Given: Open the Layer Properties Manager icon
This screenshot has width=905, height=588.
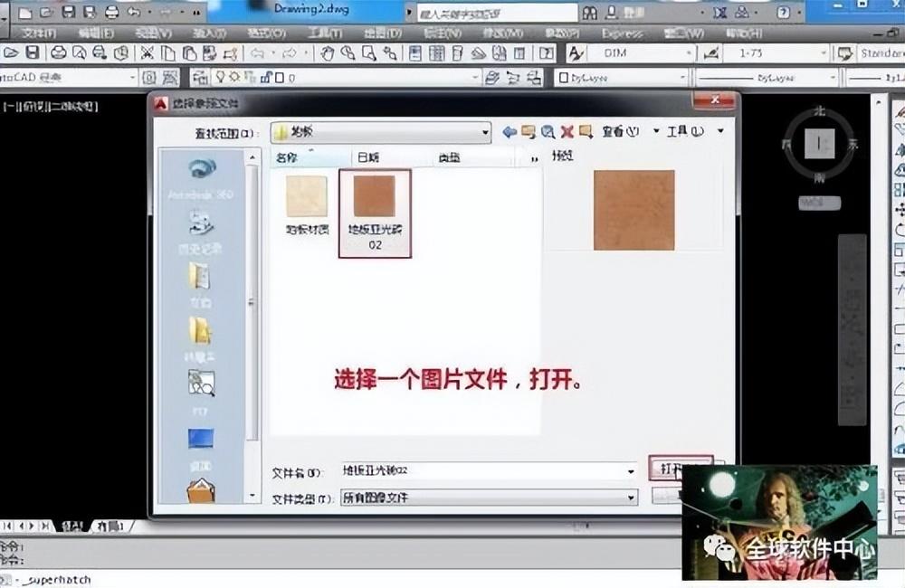Looking at the screenshot, I should pyautogui.click(x=200, y=77).
